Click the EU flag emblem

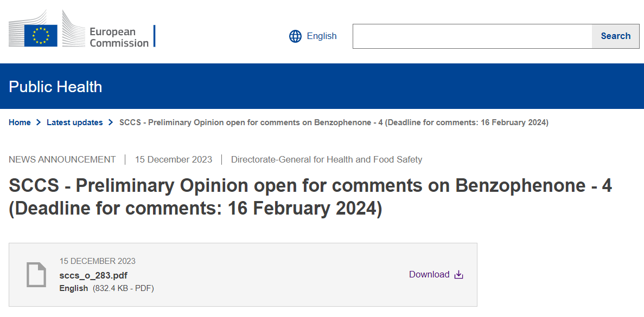(41, 36)
